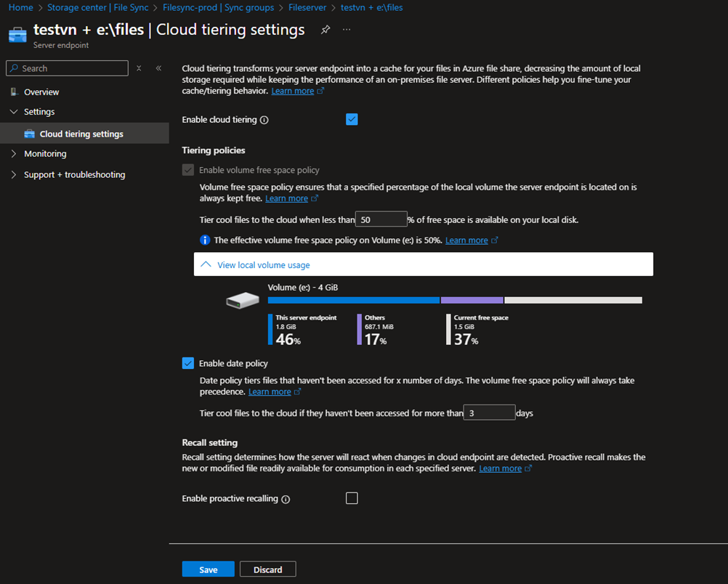Pin this blade using the pin icon
728x584 pixels.
click(x=325, y=30)
